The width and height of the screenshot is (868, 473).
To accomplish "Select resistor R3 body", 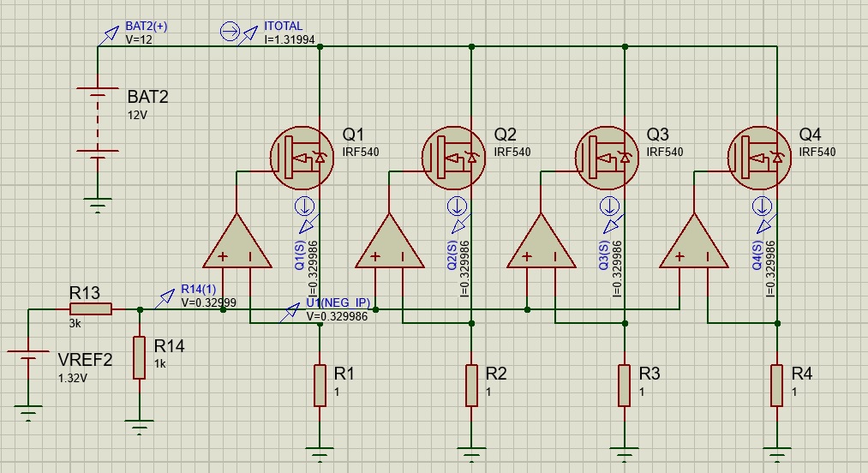I will pos(625,386).
